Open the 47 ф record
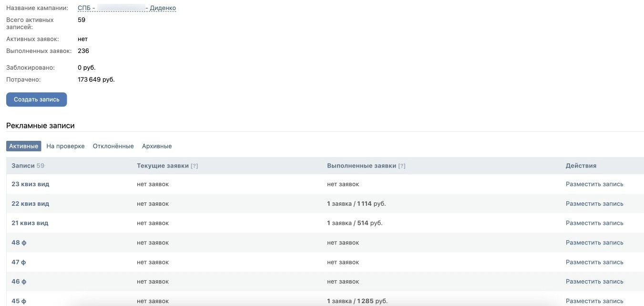This screenshot has width=644, height=306. tap(19, 262)
